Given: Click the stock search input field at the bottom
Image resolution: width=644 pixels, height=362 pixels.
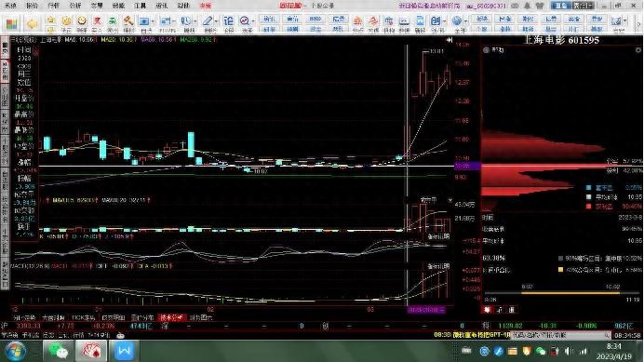Looking at the screenshot, I should (x=560, y=335).
